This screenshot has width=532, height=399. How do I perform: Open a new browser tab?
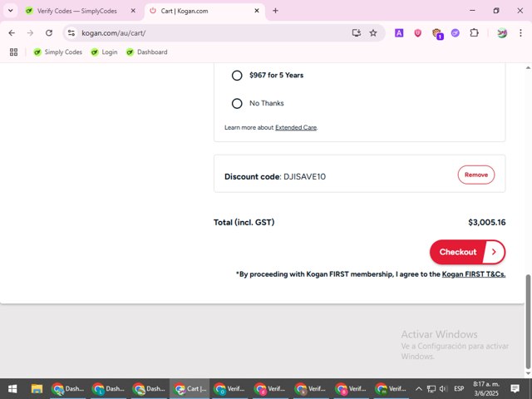point(275,11)
